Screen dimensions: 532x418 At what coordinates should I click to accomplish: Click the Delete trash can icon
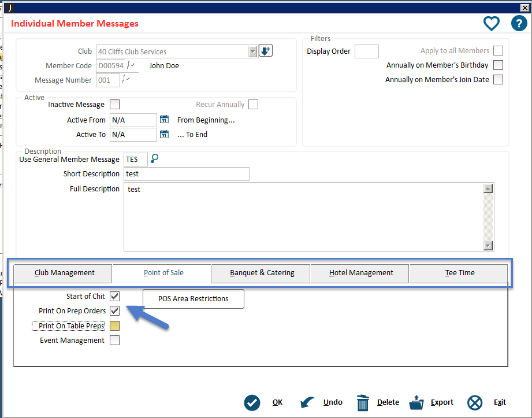click(x=363, y=402)
